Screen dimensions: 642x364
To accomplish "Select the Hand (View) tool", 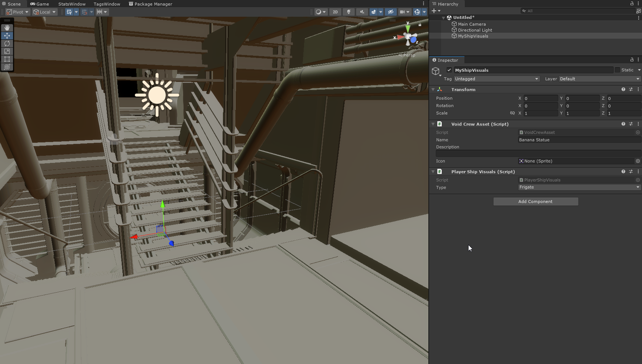I will [x=7, y=28].
